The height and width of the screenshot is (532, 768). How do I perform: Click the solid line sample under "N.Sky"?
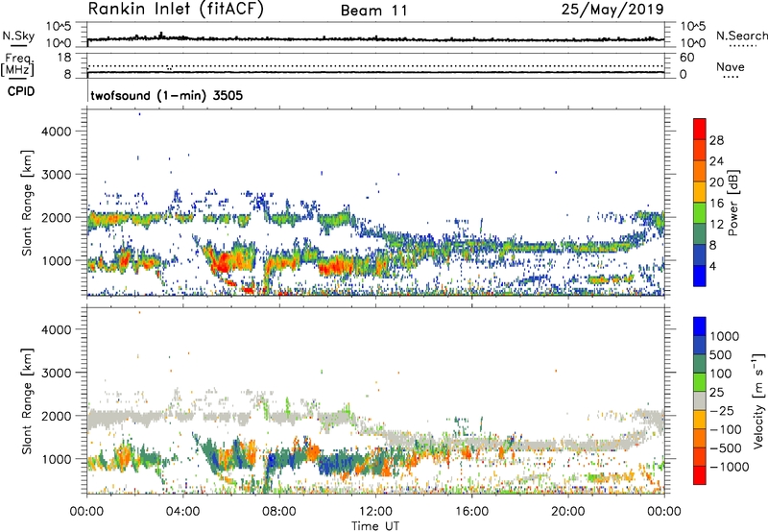[18, 45]
